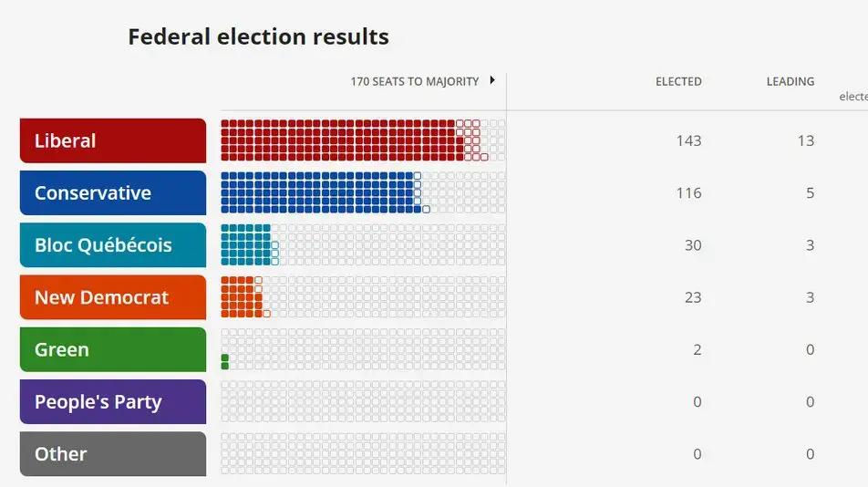868x487 pixels.
Task: Select the Other parties label
Action: click(x=113, y=453)
